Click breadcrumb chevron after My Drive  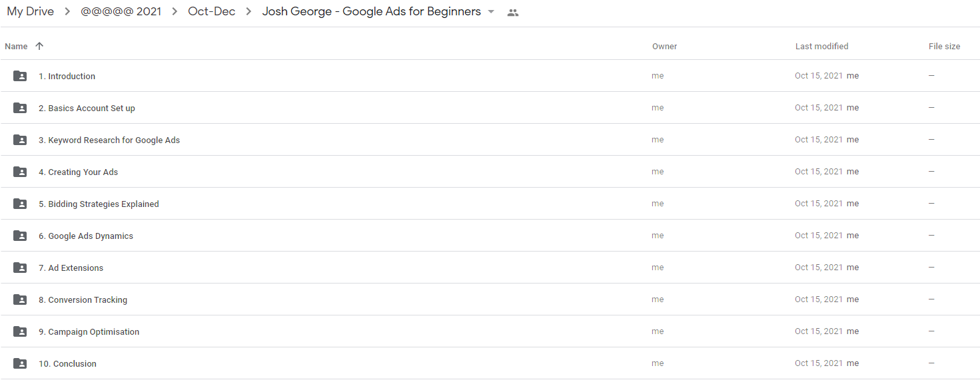pos(67,12)
